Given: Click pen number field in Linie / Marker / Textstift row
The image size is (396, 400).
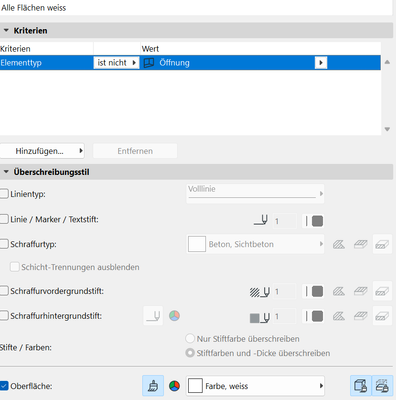Looking at the screenshot, I should pyautogui.click(x=285, y=221).
